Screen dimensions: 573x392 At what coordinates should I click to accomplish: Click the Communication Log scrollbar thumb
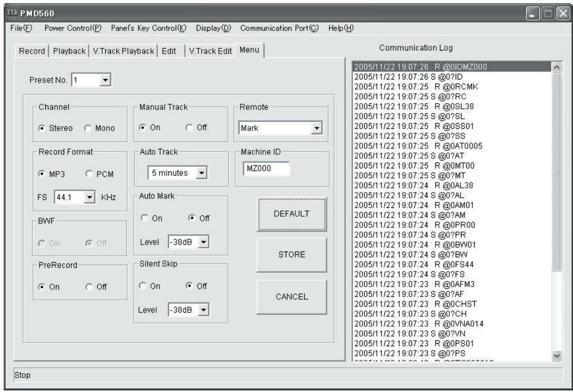coord(557,172)
